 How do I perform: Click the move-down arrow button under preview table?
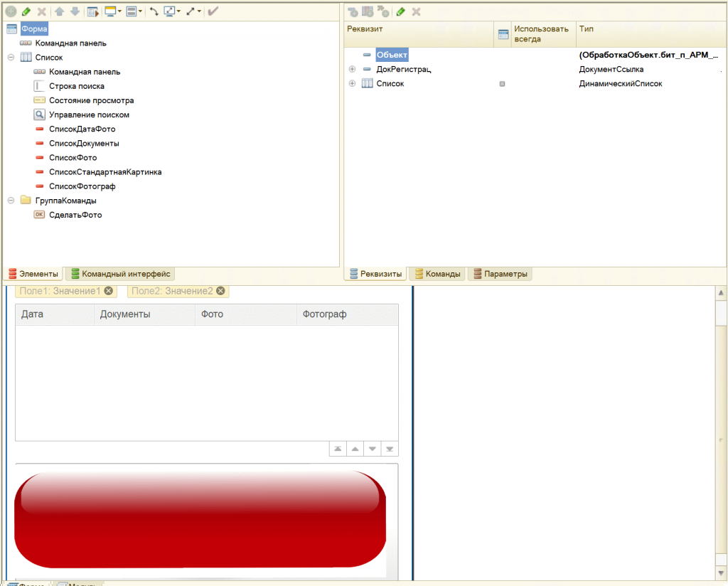373,449
